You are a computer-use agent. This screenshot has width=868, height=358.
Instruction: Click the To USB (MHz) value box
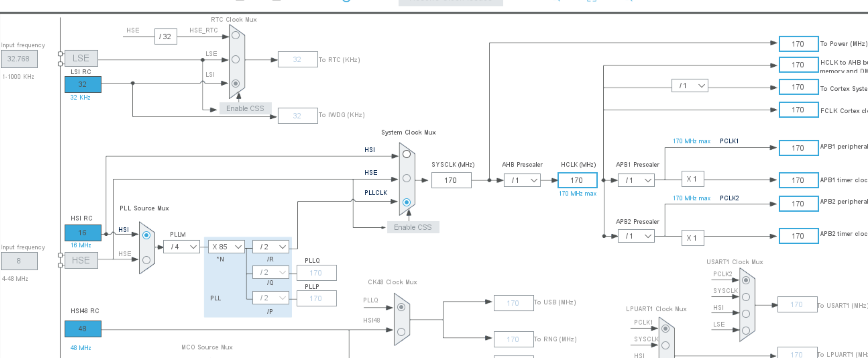[x=514, y=303]
